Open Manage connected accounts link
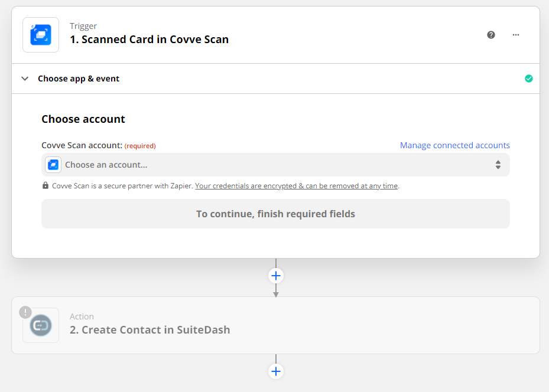This screenshot has height=392, width=549. (x=454, y=145)
